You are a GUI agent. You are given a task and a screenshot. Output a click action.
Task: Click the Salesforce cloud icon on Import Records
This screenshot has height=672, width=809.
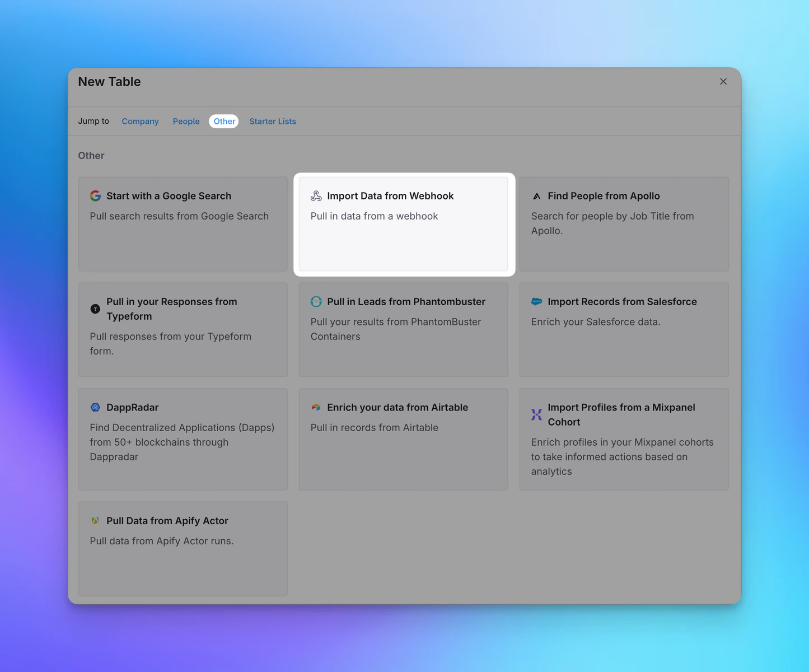[x=536, y=302]
